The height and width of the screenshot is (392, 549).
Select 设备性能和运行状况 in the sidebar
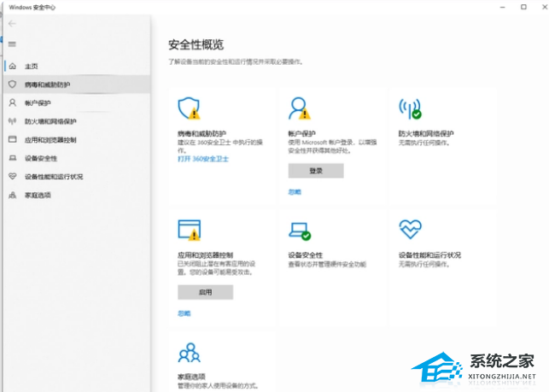pyautogui.click(x=54, y=177)
